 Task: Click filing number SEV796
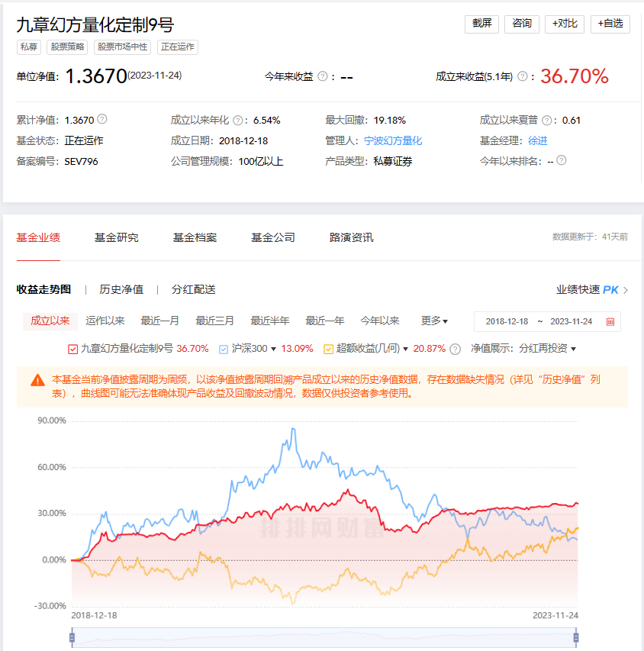[x=81, y=162]
